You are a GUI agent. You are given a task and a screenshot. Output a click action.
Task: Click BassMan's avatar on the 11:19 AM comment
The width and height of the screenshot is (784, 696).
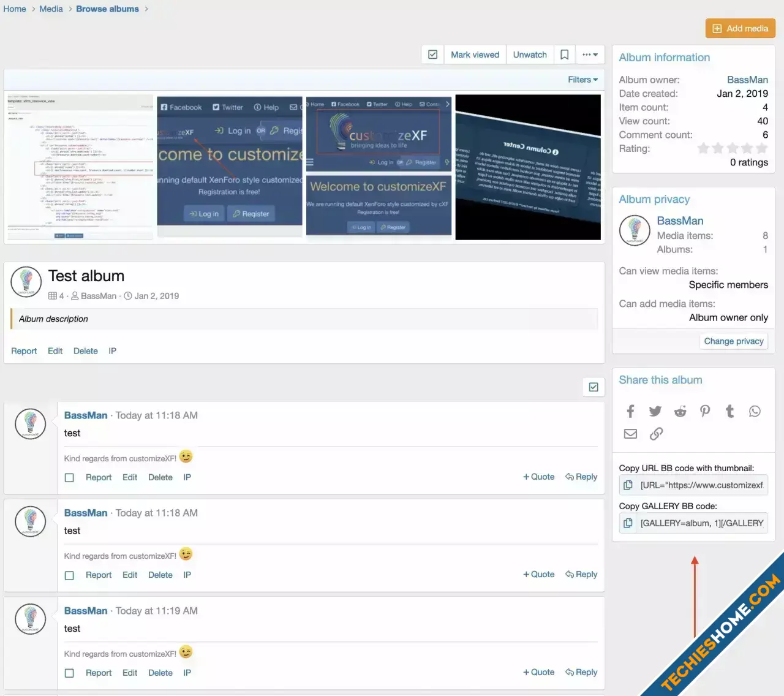pyautogui.click(x=31, y=619)
